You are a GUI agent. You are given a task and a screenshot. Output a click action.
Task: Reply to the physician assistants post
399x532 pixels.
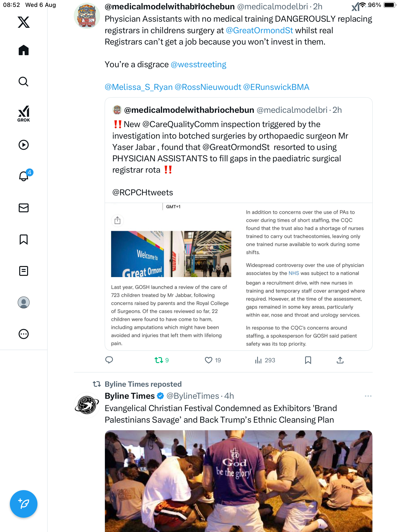(109, 360)
